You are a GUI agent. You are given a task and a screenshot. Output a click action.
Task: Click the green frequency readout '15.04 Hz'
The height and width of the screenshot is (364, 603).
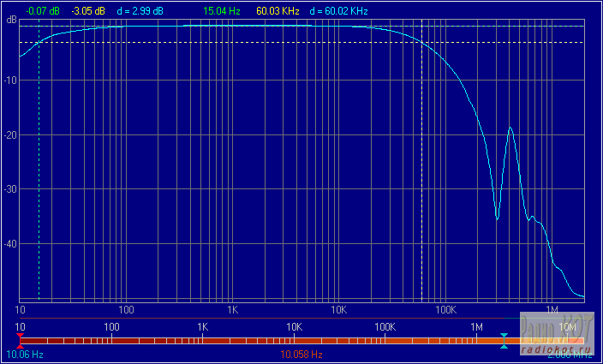coord(222,11)
